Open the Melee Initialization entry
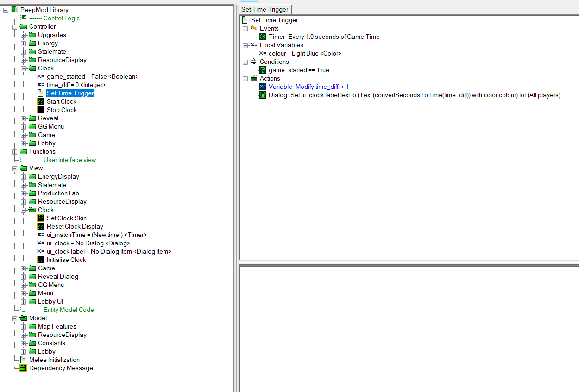 54,360
